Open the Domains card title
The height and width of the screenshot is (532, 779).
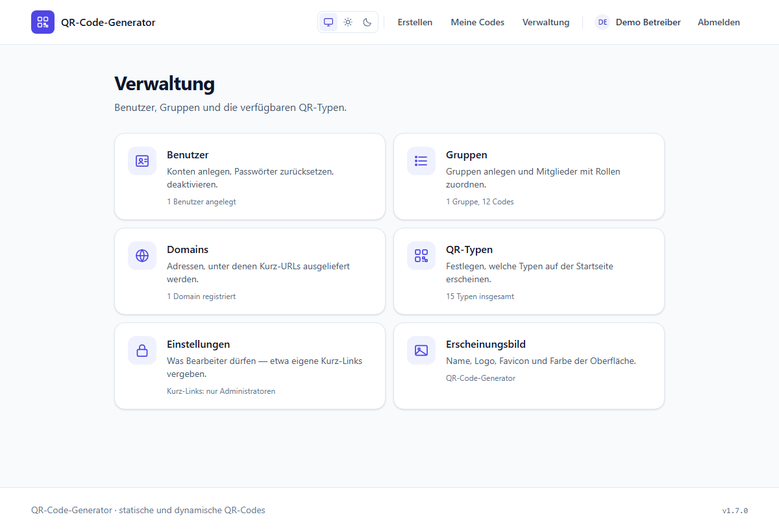[188, 250]
